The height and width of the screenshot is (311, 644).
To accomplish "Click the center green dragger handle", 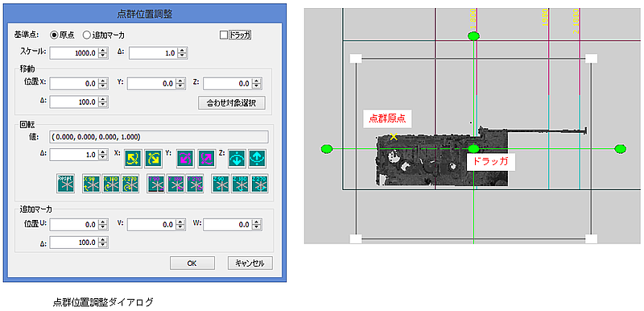I will click(473, 149).
